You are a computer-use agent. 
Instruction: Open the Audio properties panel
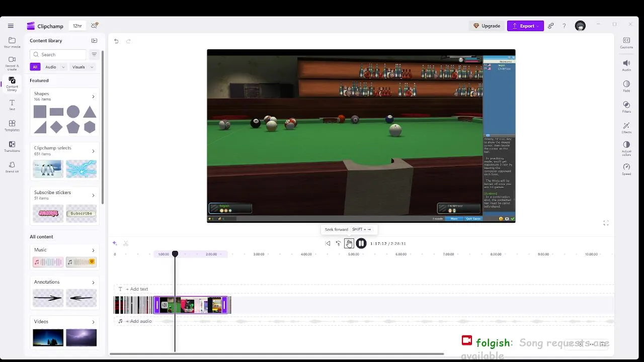[626, 65]
